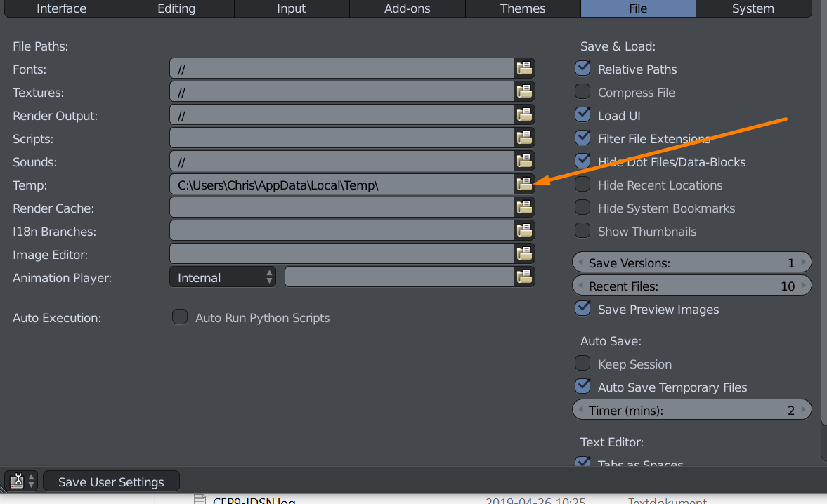The height and width of the screenshot is (504, 827).
Task: Click the Temp path text field
Action: pos(341,185)
